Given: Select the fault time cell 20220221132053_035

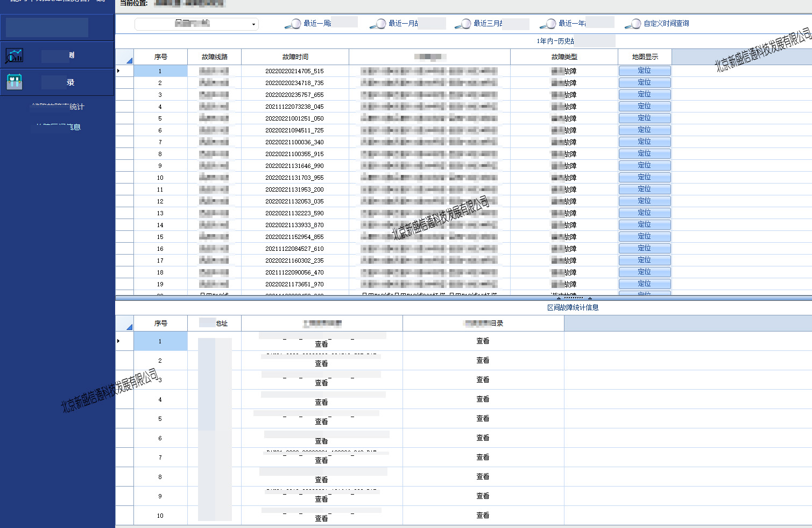Looking at the screenshot, I should click(295, 201).
